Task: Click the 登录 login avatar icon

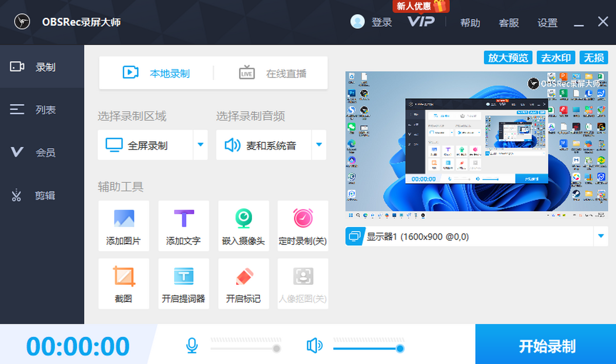Action: [x=357, y=22]
